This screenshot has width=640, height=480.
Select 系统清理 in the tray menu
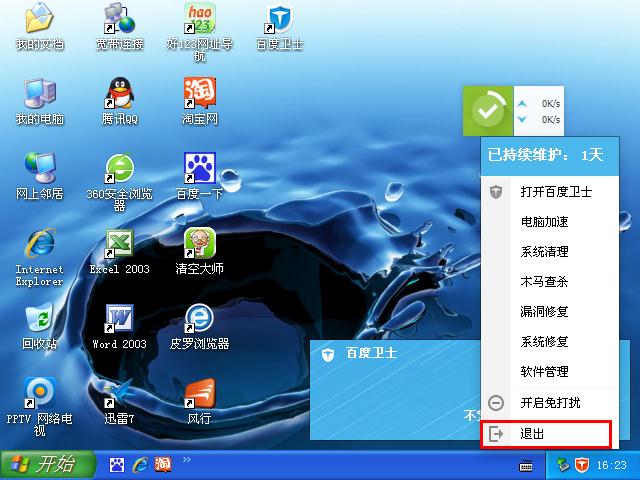tap(544, 252)
